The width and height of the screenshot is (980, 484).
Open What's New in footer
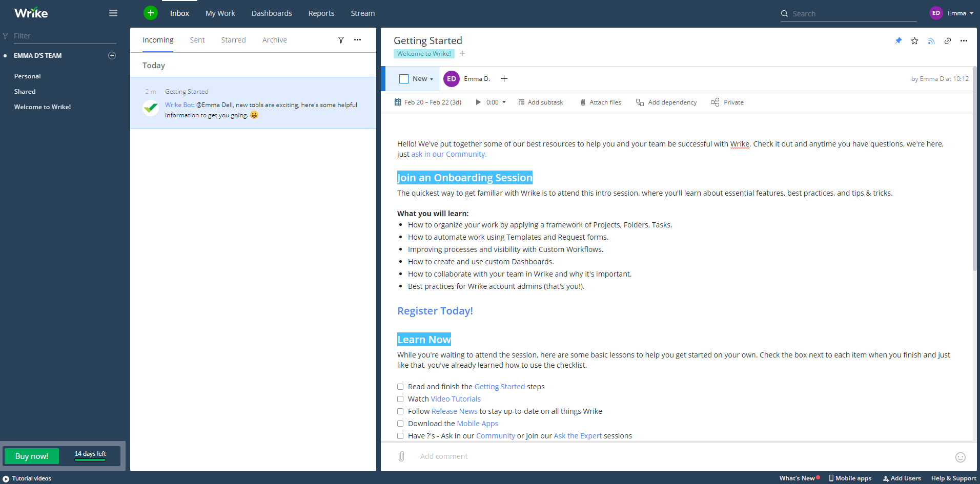click(799, 478)
